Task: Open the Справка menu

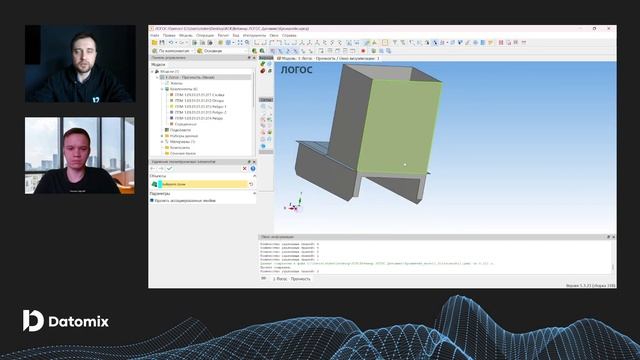Action: point(289,36)
